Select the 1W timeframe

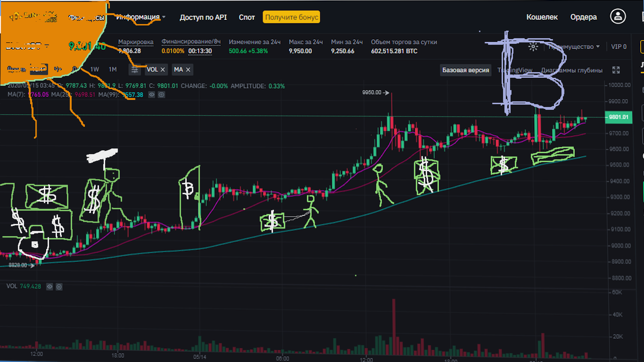click(x=94, y=70)
